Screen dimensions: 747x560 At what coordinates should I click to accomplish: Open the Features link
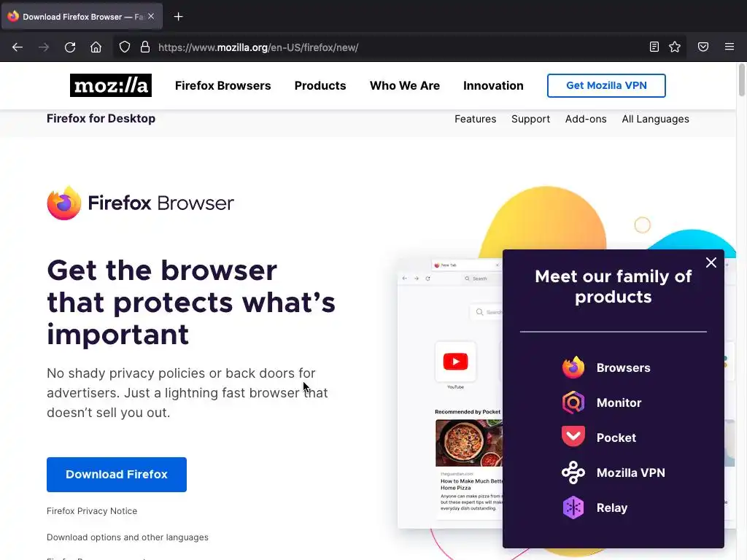(475, 119)
